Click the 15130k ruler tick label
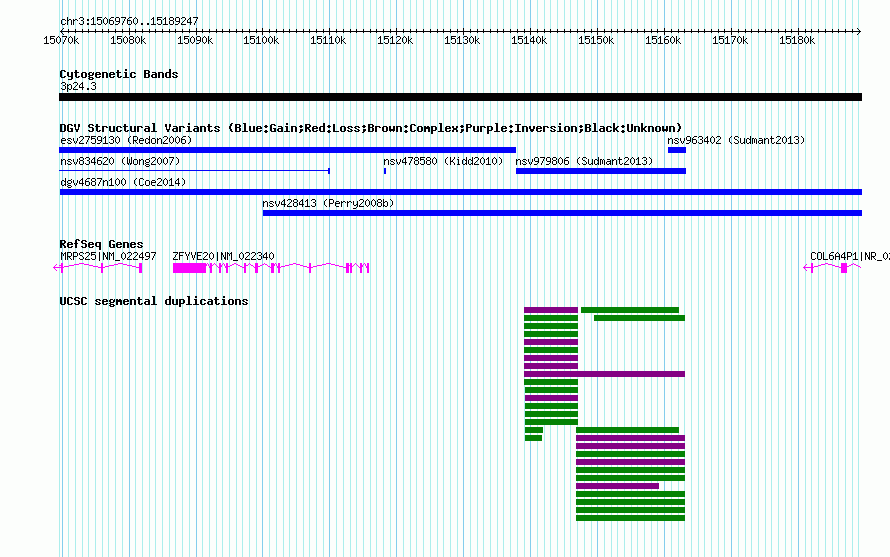The height and width of the screenshot is (557, 890). click(x=462, y=40)
